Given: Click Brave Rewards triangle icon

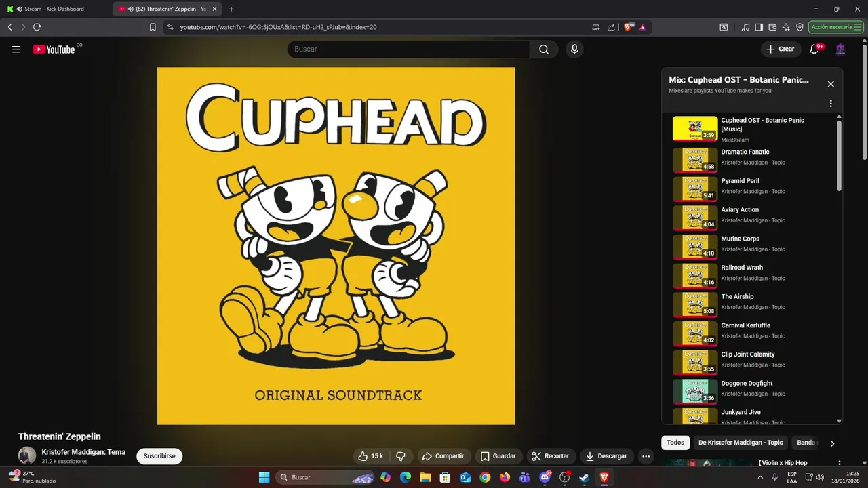Looking at the screenshot, I should [642, 27].
